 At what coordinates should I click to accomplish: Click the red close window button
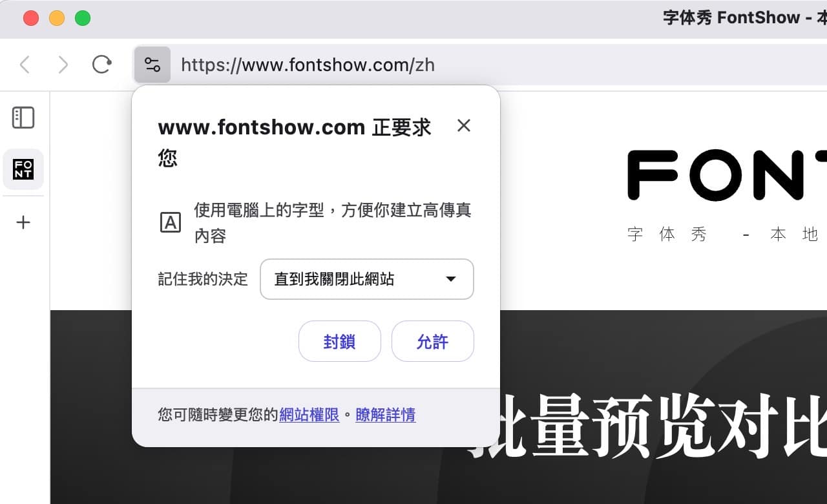tap(31, 18)
